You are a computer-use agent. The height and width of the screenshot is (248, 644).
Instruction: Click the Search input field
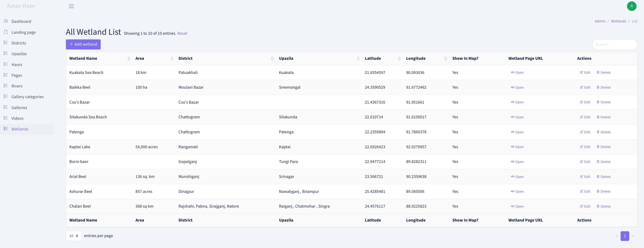614,44
